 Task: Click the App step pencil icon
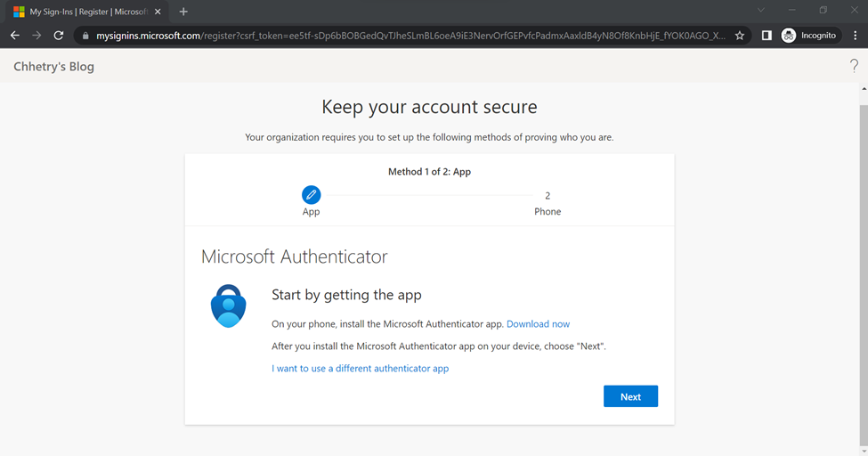pyautogui.click(x=311, y=194)
